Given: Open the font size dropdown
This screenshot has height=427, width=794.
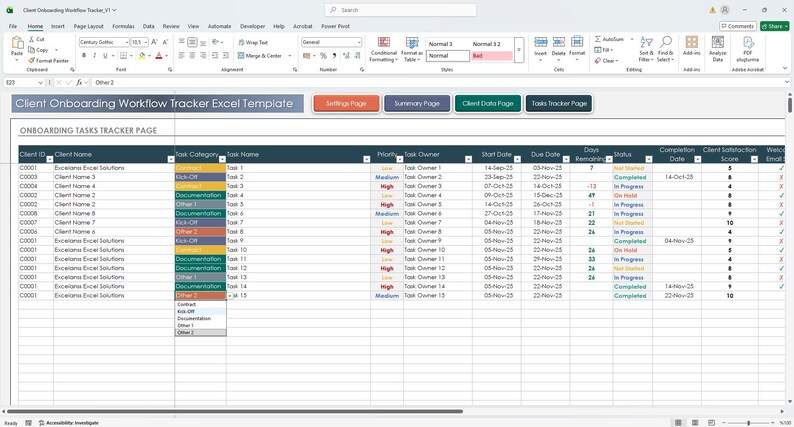Looking at the screenshot, I should 146,43.
